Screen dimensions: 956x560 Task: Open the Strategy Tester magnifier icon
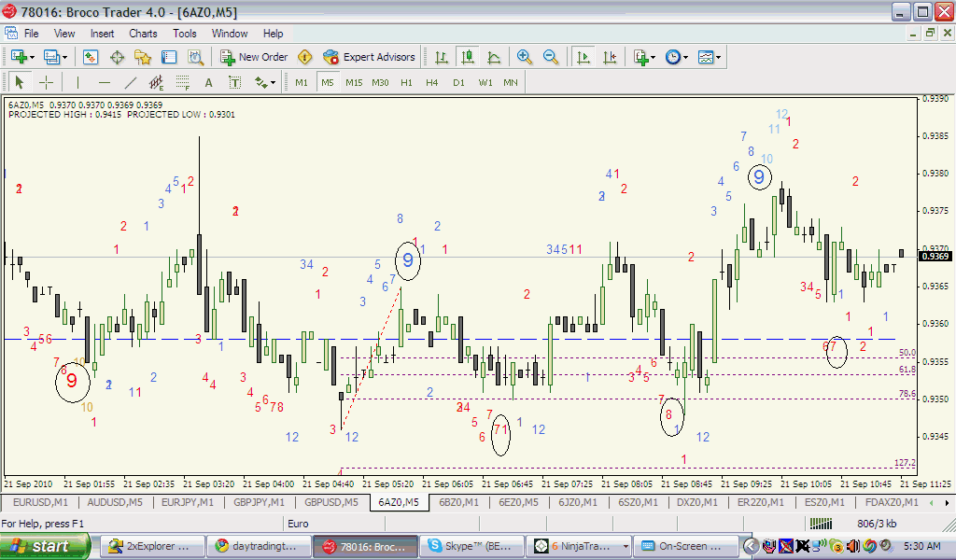(x=195, y=57)
